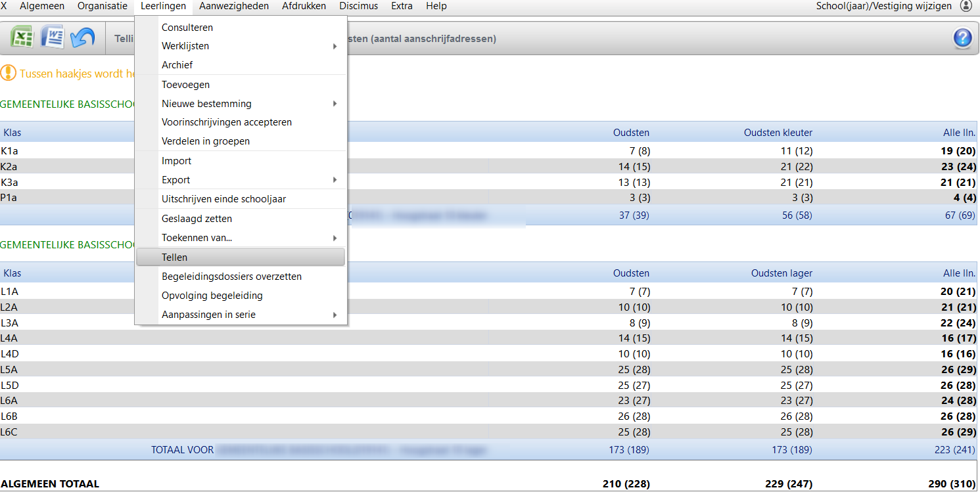Expand Nieuwe bestemming submenu arrow

pos(335,104)
